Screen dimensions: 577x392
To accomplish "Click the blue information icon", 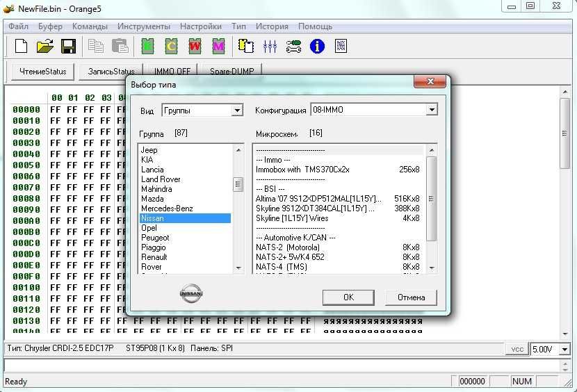I will (x=317, y=47).
